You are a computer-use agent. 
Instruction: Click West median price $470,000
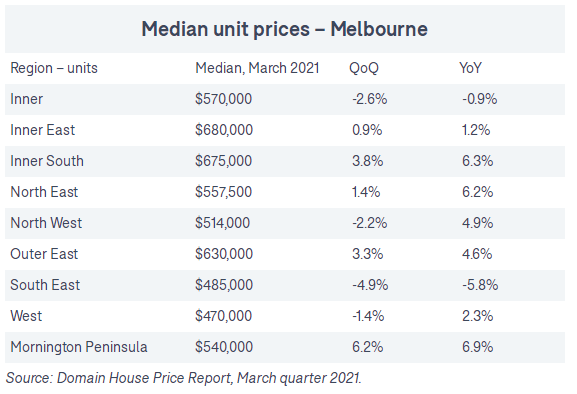coord(223,316)
